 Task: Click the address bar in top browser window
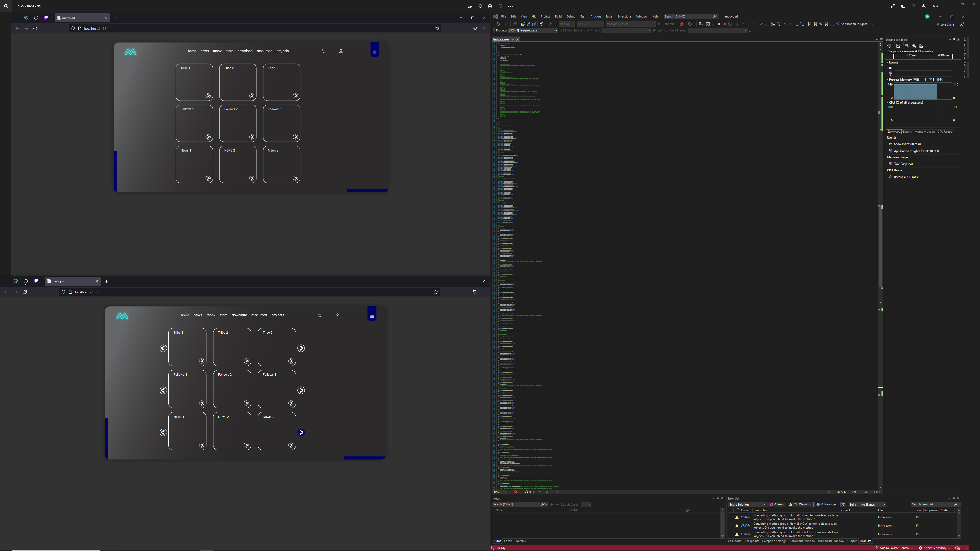pyautogui.click(x=255, y=28)
